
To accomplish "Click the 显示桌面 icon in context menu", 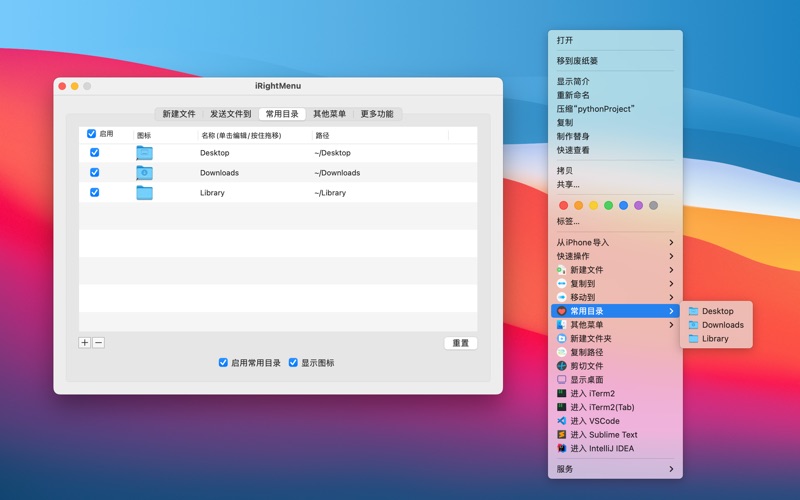I will pyautogui.click(x=561, y=380).
